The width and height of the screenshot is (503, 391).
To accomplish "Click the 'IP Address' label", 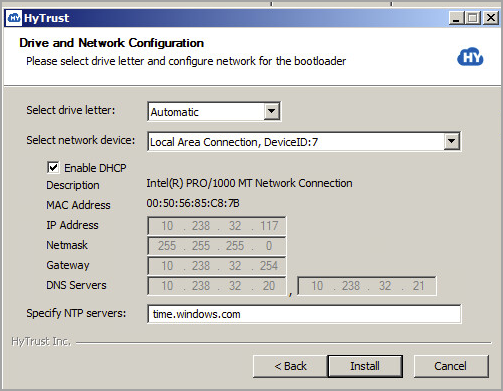I will pyautogui.click(x=72, y=225).
